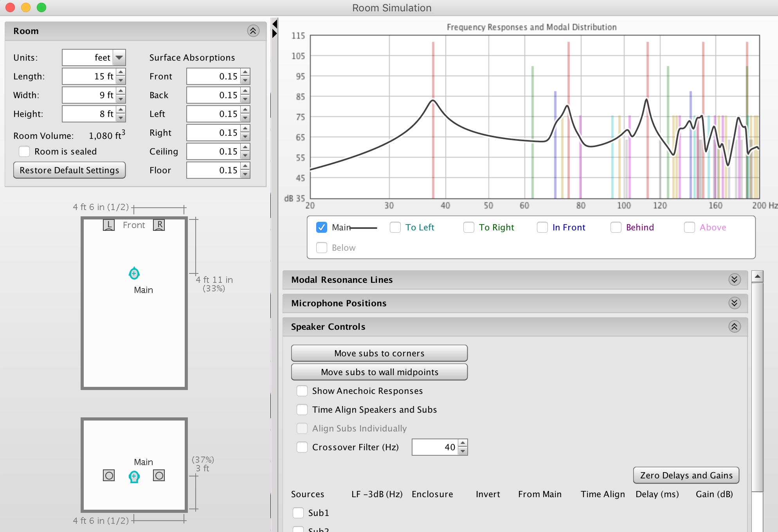The height and width of the screenshot is (532, 778).
Task: Click the left speaker icon in floor plan
Action: [108, 225]
